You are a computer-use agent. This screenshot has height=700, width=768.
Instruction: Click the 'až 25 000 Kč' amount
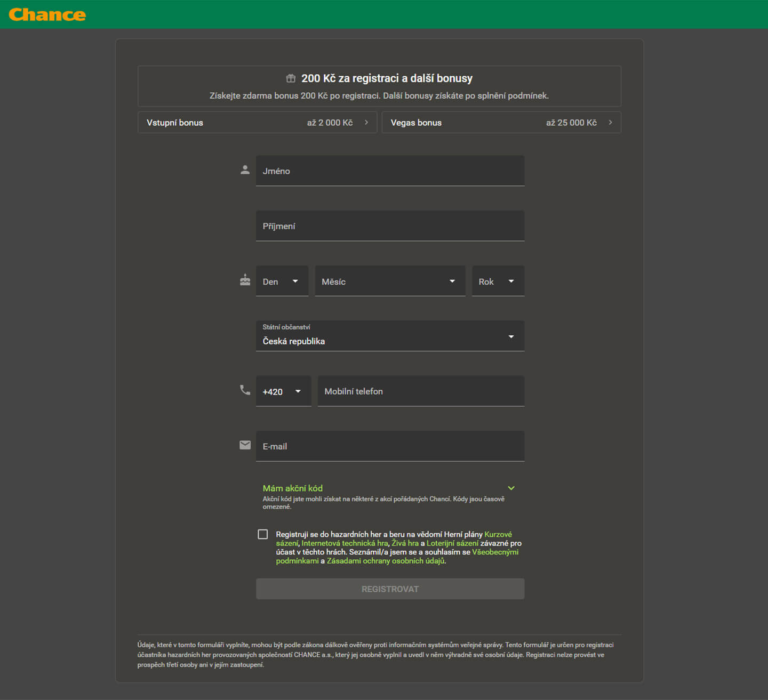pos(571,123)
